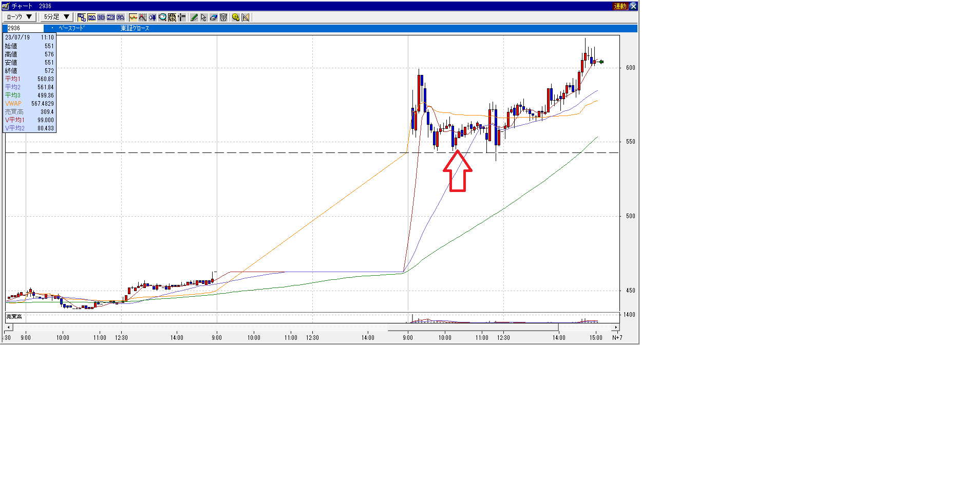Select the arrow pointer tool
The height and width of the screenshot is (499, 980).
click(204, 17)
